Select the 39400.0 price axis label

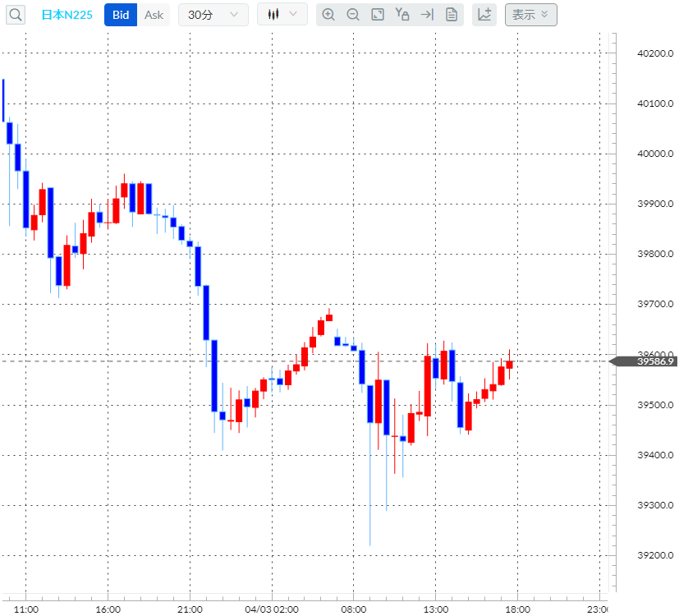point(655,455)
